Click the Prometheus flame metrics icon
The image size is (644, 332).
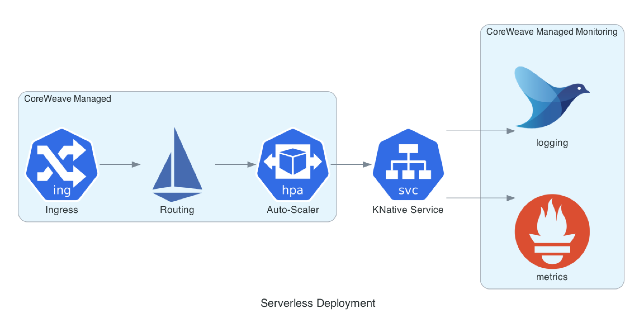[552, 231]
